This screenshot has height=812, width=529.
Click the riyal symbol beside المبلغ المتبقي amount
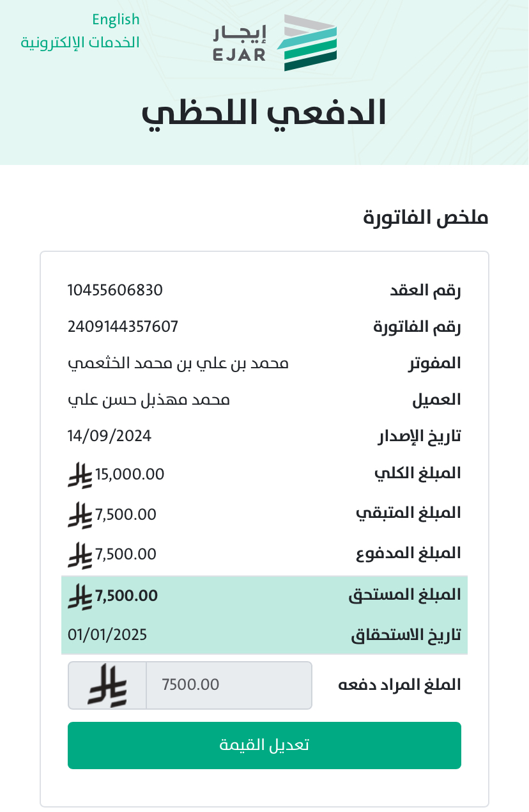(80, 515)
